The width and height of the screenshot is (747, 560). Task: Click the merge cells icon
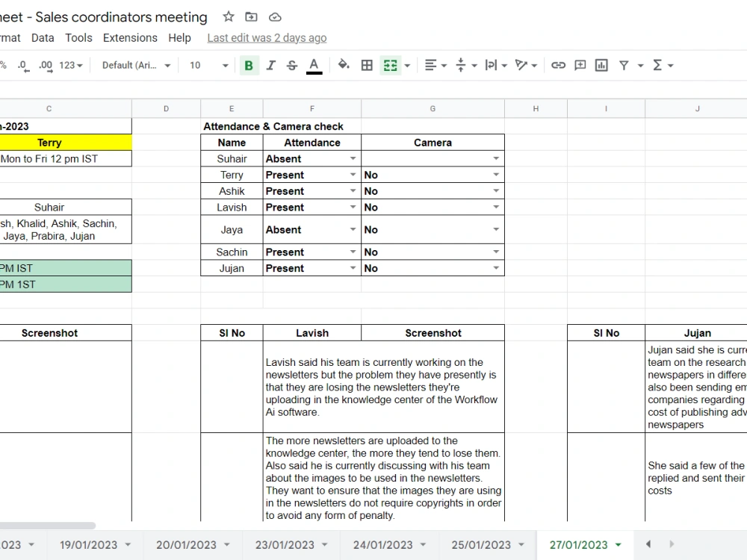[390, 65]
